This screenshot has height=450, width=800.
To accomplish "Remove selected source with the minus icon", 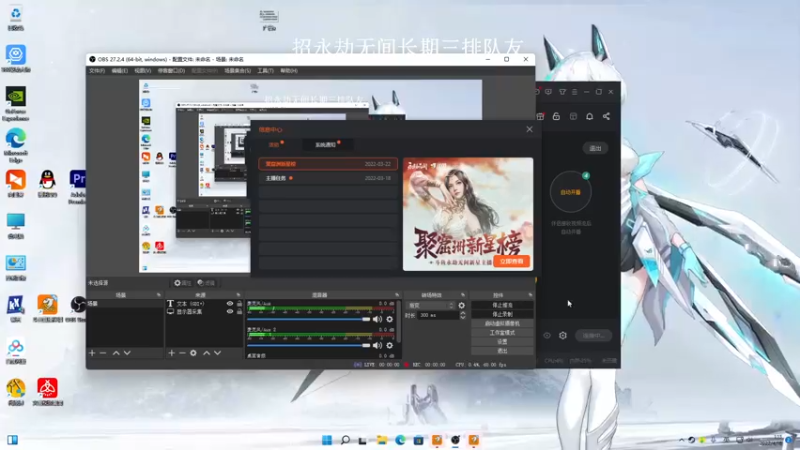I will (182, 353).
